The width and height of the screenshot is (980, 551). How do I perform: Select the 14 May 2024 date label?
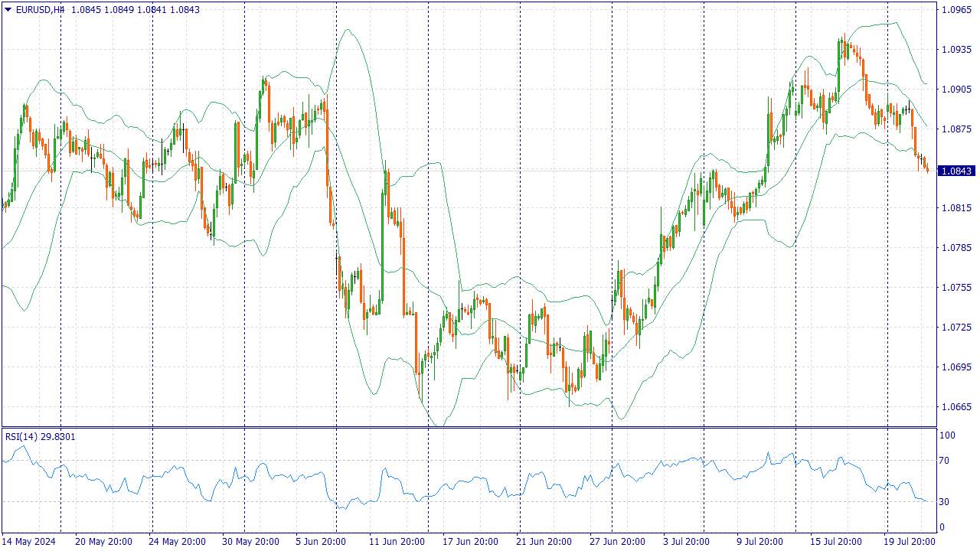pyautogui.click(x=29, y=542)
